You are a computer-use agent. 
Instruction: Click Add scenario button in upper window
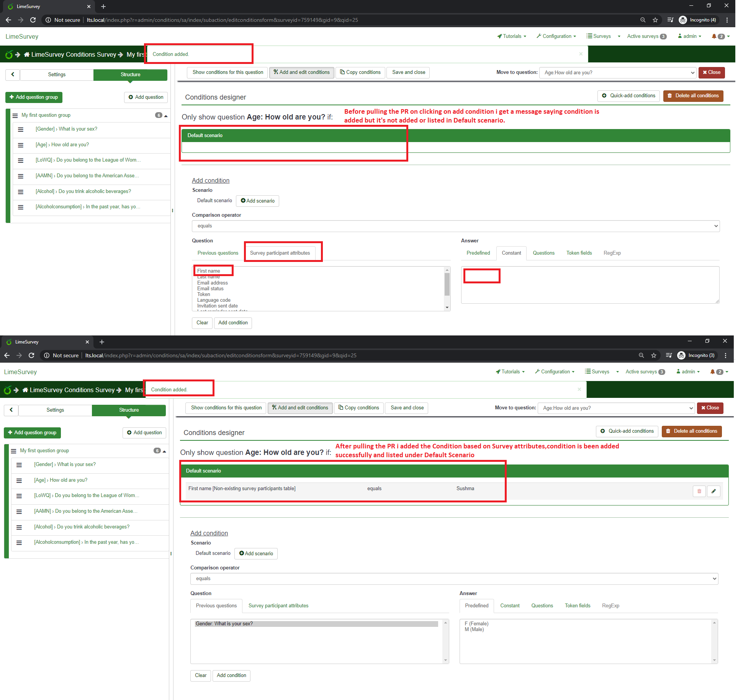[x=257, y=201]
